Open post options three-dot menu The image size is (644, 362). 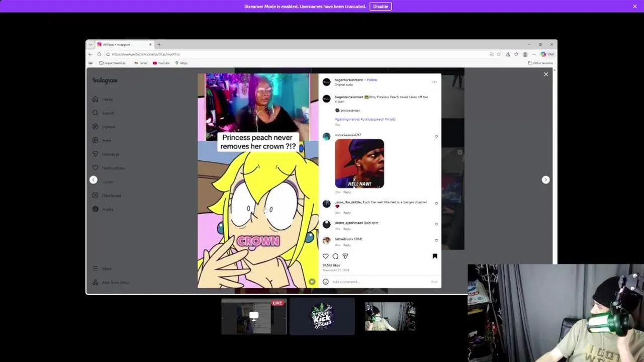[434, 82]
